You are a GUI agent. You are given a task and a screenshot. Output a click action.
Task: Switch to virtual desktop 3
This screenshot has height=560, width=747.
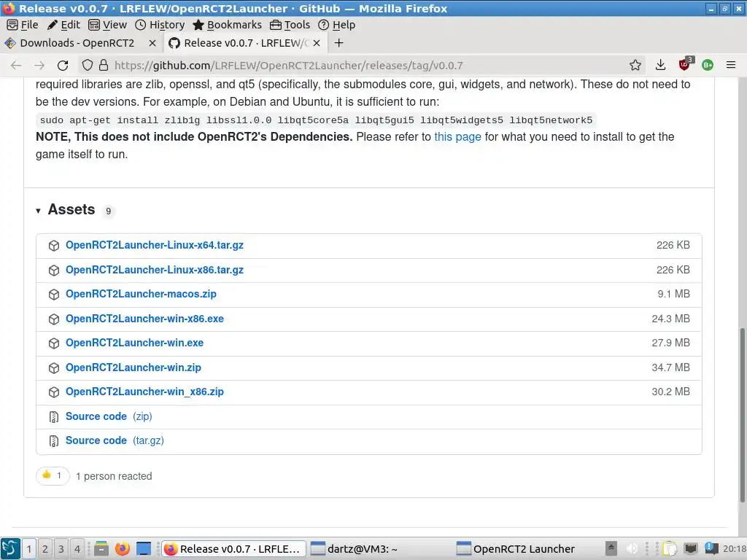pyautogui.click(x=61, y=549)
